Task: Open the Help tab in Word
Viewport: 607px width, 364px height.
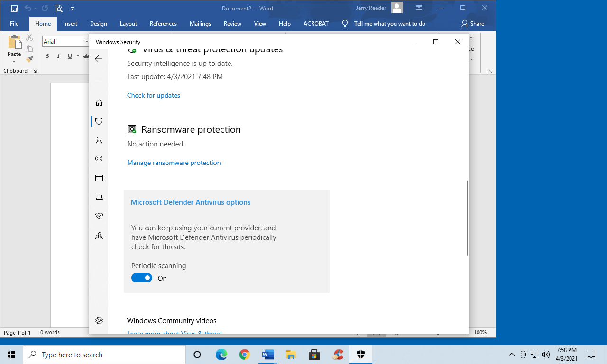Action: pos(285,24)
